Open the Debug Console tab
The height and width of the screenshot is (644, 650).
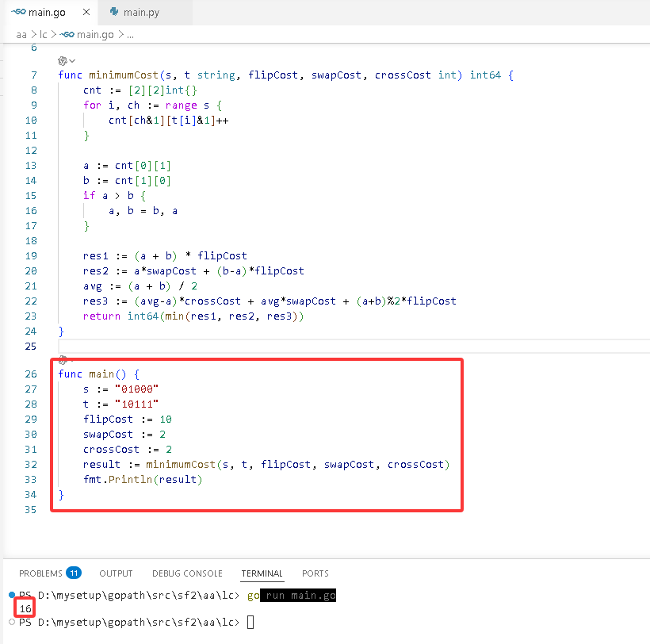[187, 573]
